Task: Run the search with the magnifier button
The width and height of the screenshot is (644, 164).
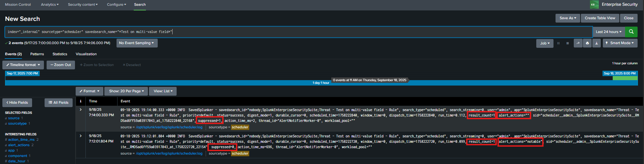Action: [x=631, y=32]
